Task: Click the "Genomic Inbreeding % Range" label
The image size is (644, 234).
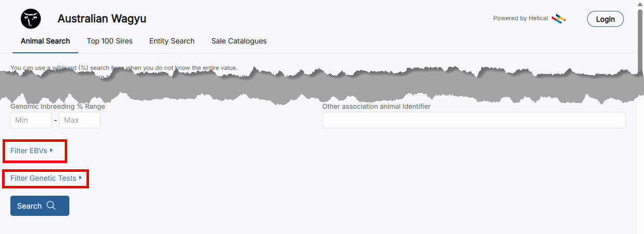Action: 57,106
